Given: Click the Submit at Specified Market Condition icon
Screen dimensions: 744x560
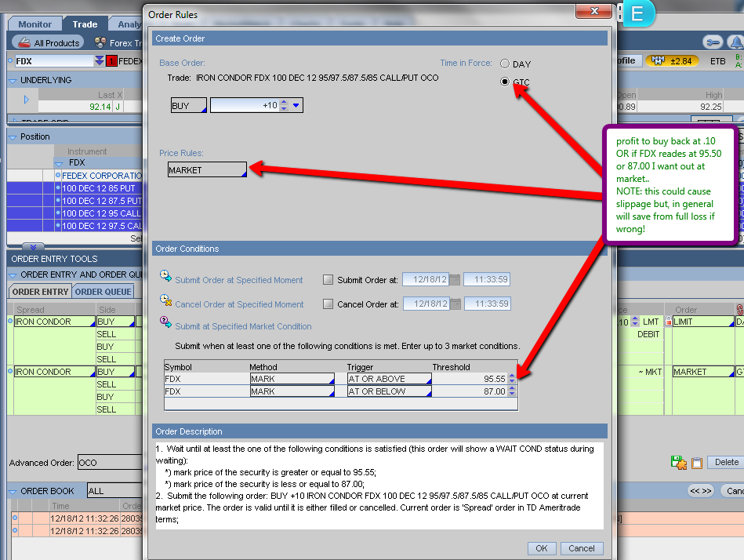Looking at the screenshot, I should 165,322.
